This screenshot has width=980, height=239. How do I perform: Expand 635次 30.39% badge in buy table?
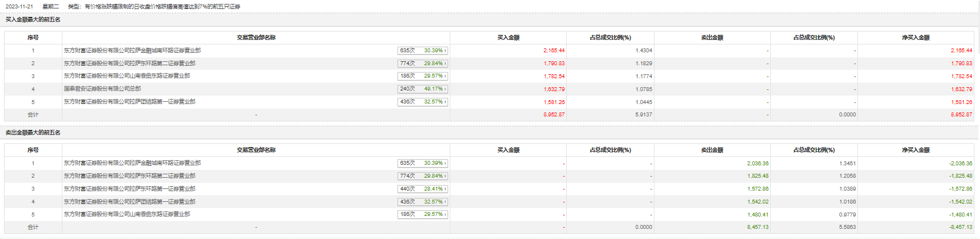(423, 51)
